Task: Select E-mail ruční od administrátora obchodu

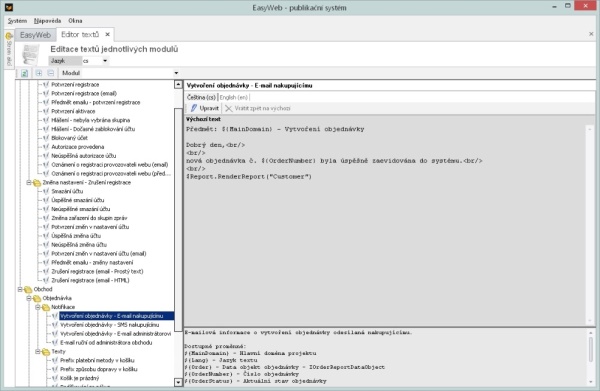Action: [106, 343]
